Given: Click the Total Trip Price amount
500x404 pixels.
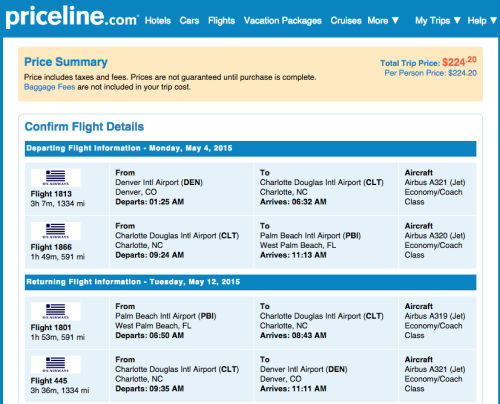Looking at the screenshot, I should pos(459,62).
